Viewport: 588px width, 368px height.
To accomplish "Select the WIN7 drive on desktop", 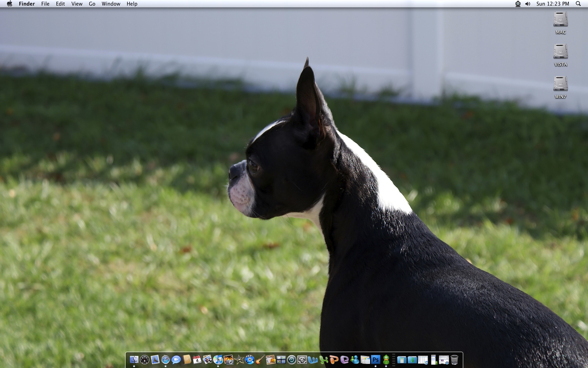I will tap(561, 87).
